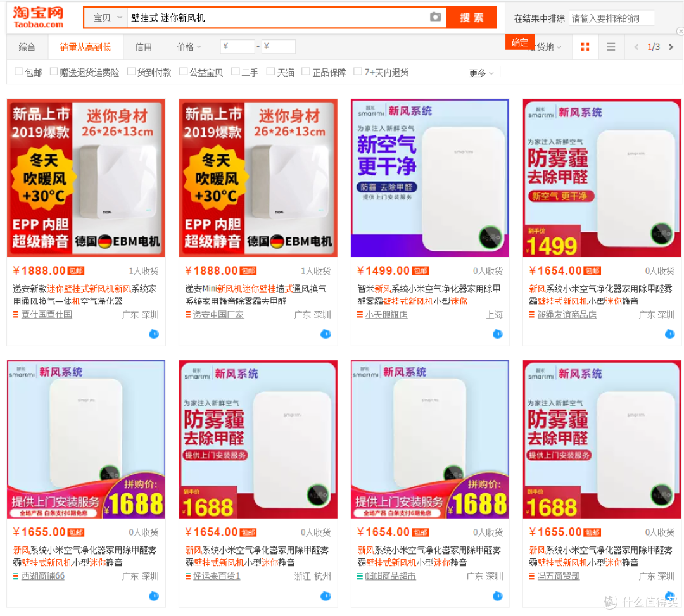Tick the 正品保障 checkbox
The image size is (684, 616).
(307, 71)
